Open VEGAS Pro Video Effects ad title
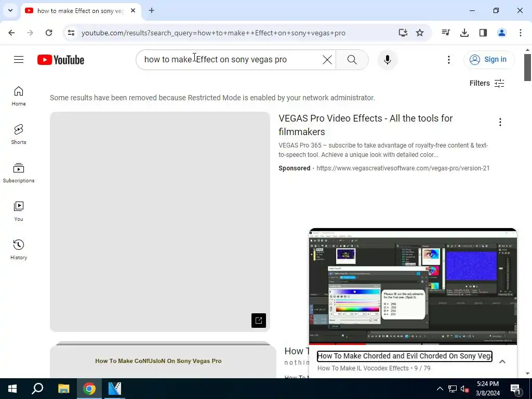Image resolution: width=532 pixels, height=399 pixels. click(365, 125)
